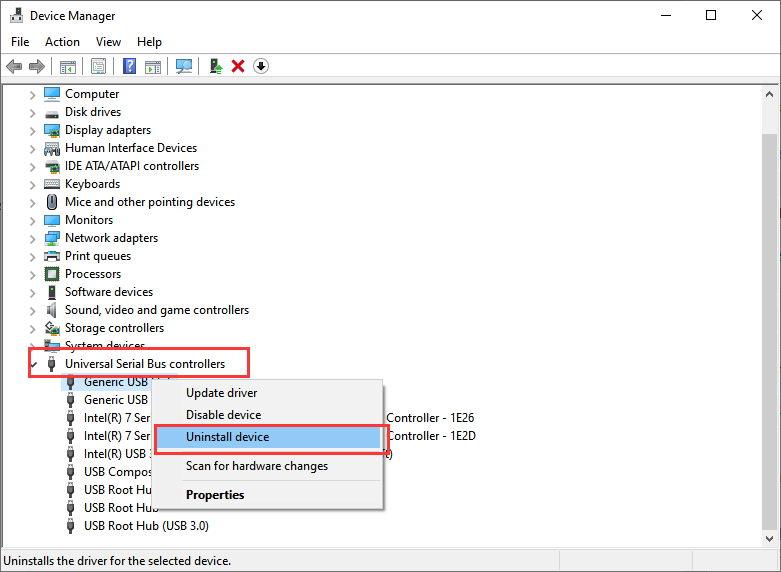Expand the Print queues node
Screen dimensions: 781x572
(32, 257)
